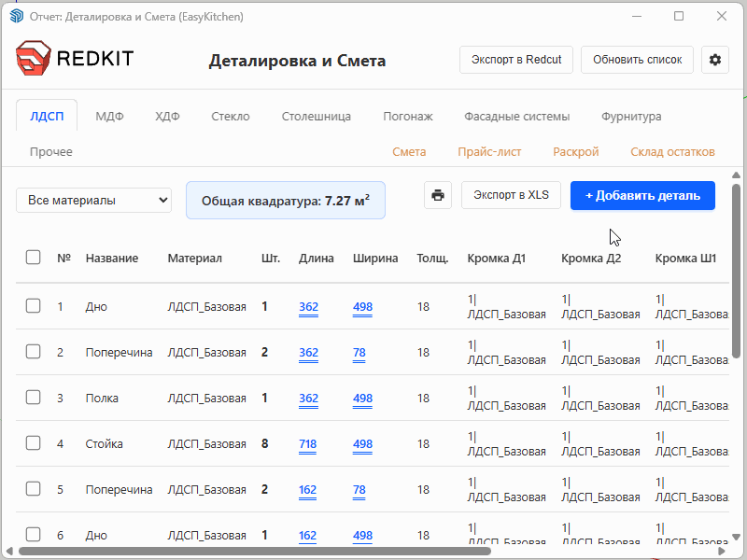Check the box for row 1 Дно
The image size is (747, 560).
click(33, 306)
